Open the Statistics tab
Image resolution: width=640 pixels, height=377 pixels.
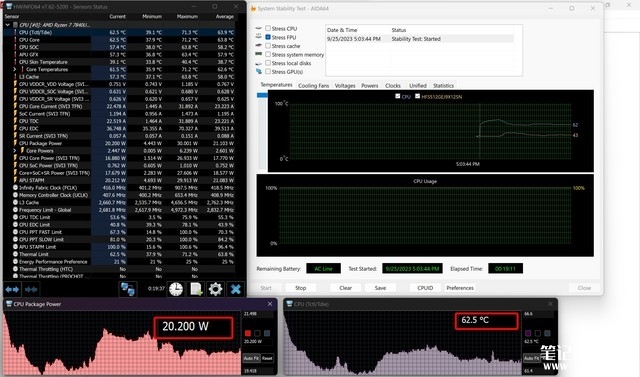(443, 86)
